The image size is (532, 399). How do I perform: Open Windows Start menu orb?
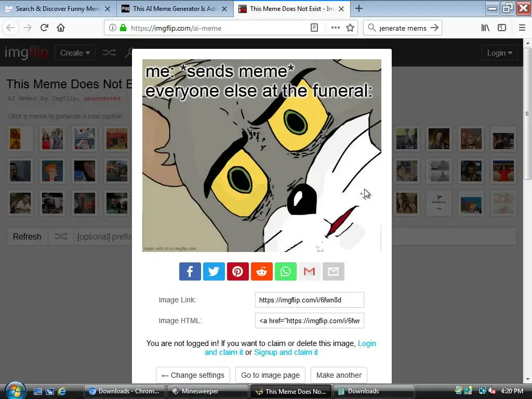coord(15,391)
